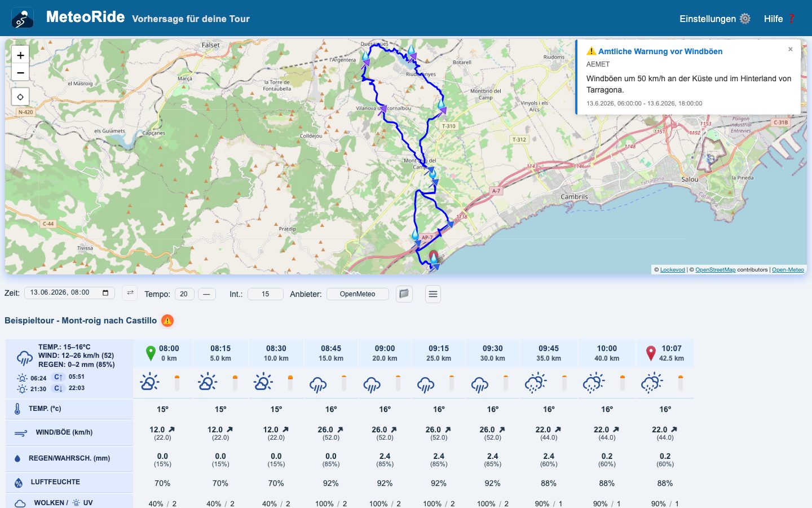Click the sunrise time 06:24
The height and width of the screenshot is (508, 812).
click(x=38, y=378)
